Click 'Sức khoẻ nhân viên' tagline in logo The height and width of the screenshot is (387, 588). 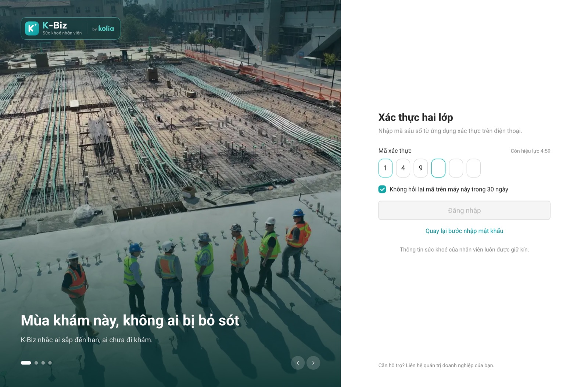(62, 33)
